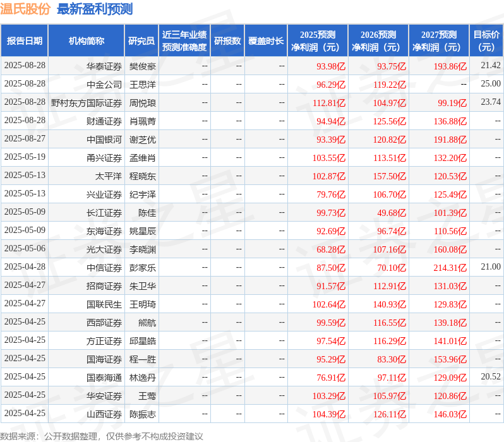Click the 214.31亿 forecast value
This screenshot has height=442, width=504.
coord(450,268)
